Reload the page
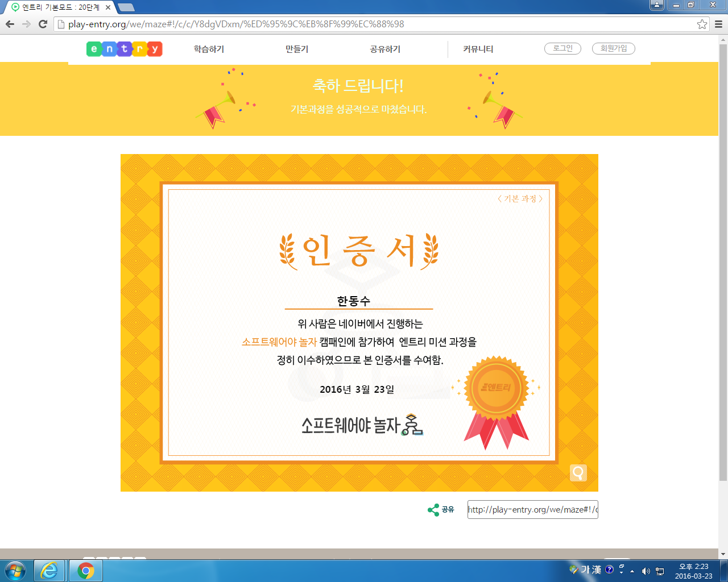Image resolution: width=728 pixels, height=582 pixels. point(43,24)
